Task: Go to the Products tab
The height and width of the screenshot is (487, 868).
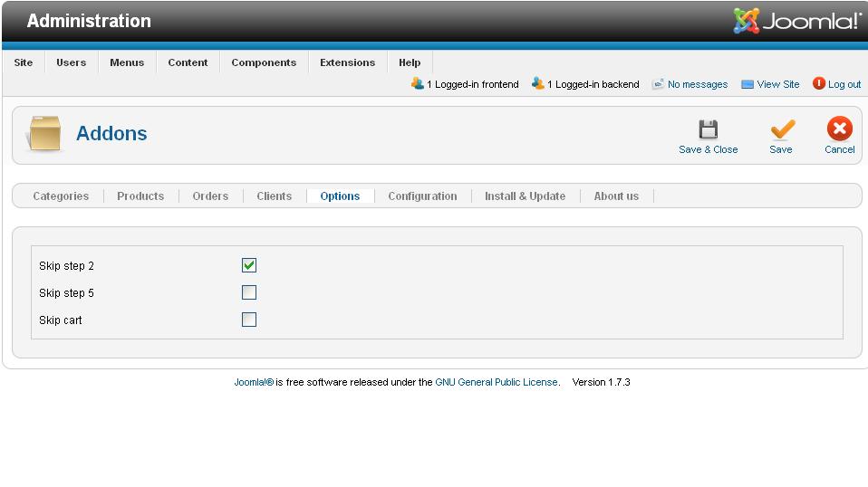Action: click(x=140, y=196)
